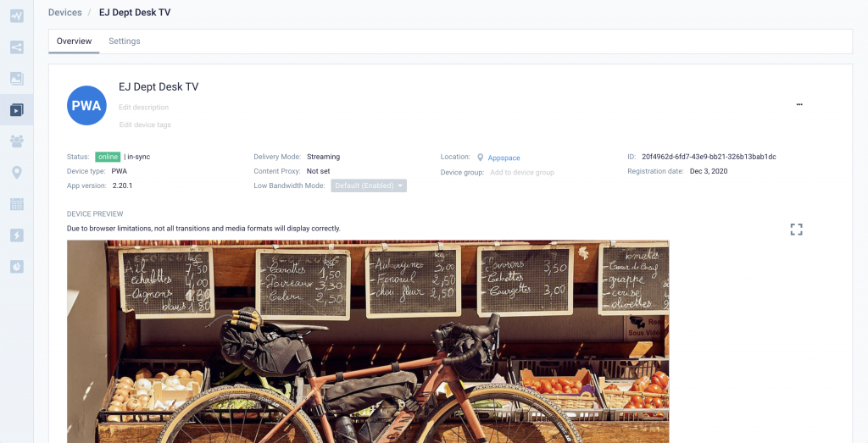868x443 pixels.
Task: Open the dashboard activity icon in sidebar
Action: click(x=17, y=16)
